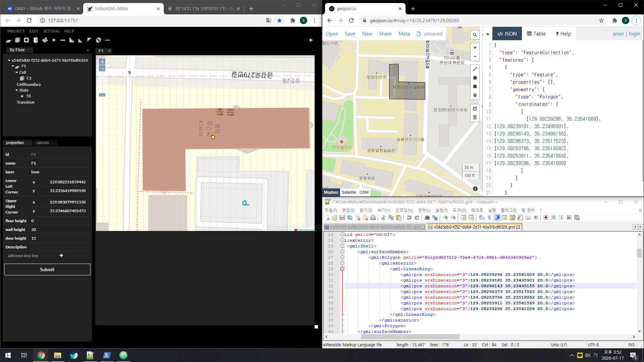This screenshot has height=362, width=644.
Task: Click the door-shaped CellBoundary tool icon
Action: point(36,40)
